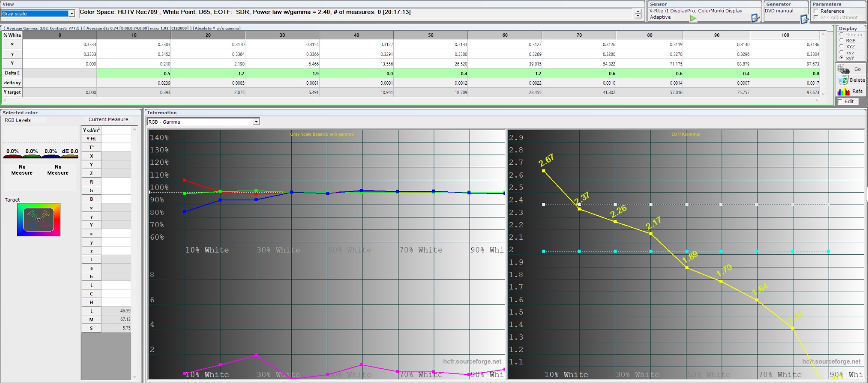
Task: Click the Y target row label
Action: click(12, 92)
